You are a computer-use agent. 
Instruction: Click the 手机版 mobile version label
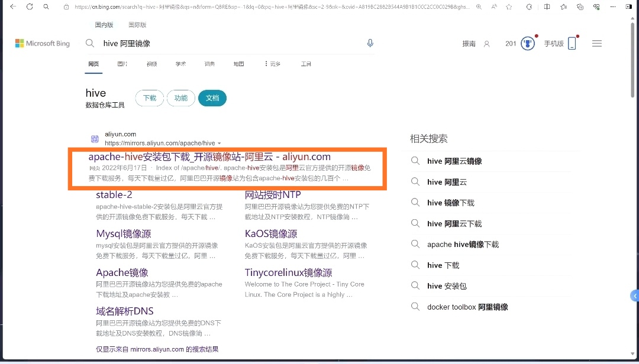point(554,44)
